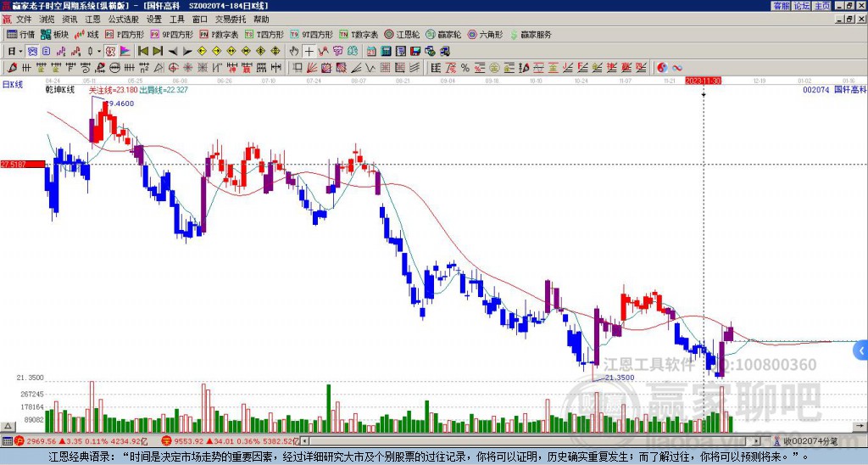Open the 板块 sector view
This screenshot has height=465, width=868.
pyautogui.click(x=54, y=34)
